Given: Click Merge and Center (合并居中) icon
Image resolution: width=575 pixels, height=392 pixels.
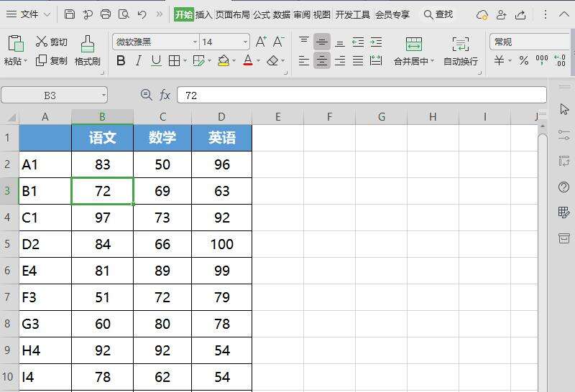Looking at the screenshot, I should tap(414, 44).
